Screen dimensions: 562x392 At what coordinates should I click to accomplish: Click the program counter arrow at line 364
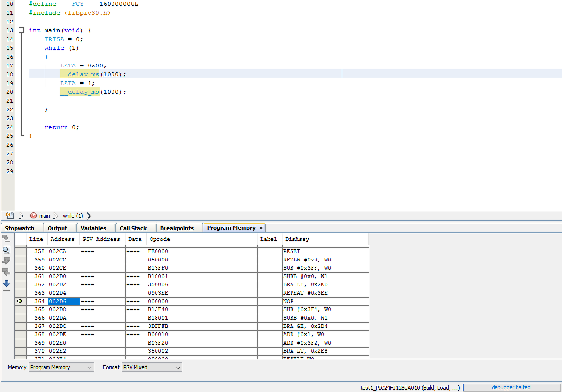[20, 301]
